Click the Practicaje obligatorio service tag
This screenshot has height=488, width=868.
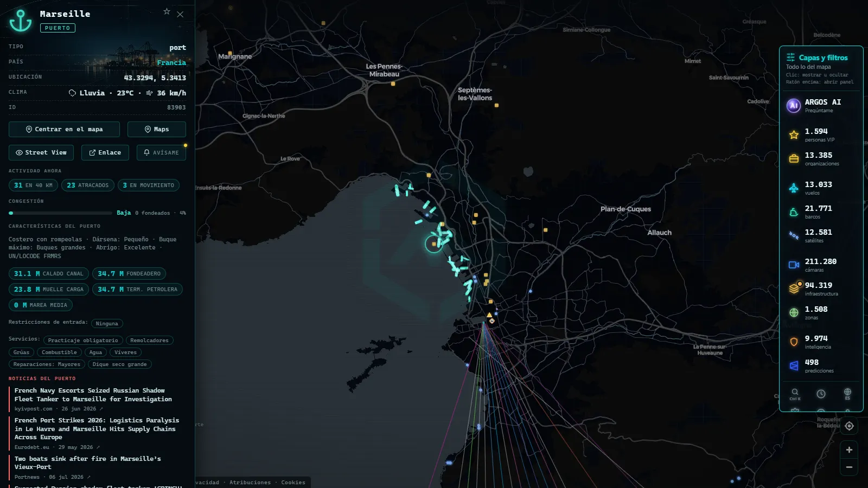click(x=83, y=341)
